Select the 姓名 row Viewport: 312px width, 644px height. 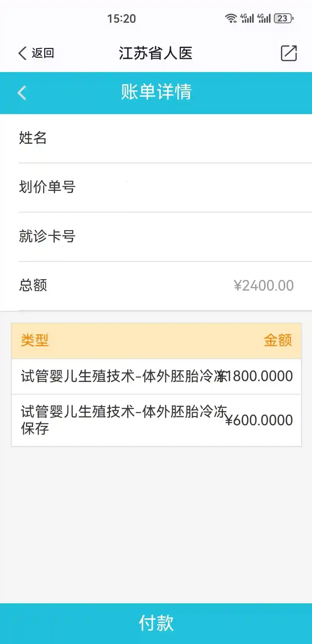point(156,138)
